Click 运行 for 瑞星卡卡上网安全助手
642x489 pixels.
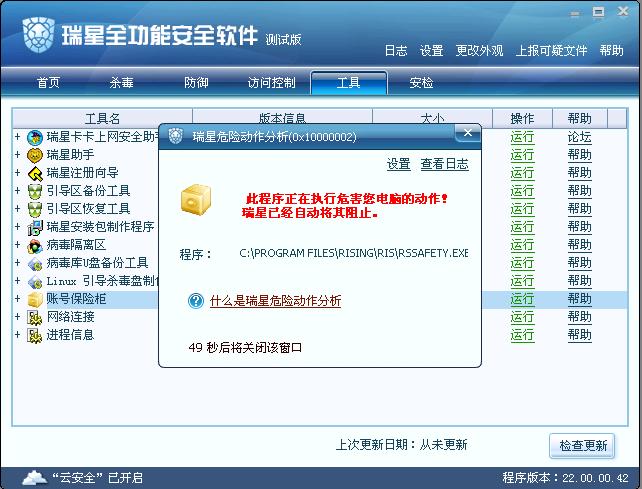(x=522, y=137)
